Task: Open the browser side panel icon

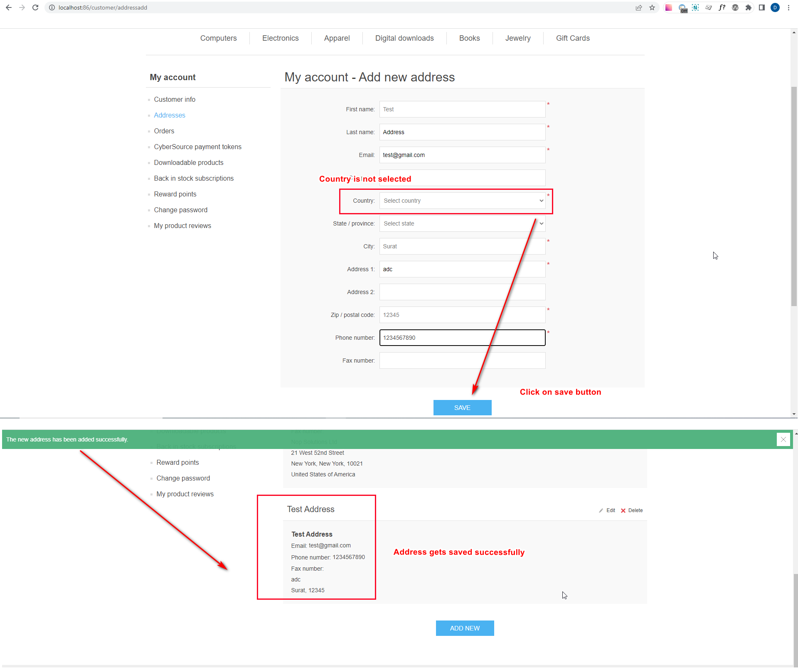Action: pos(761,7)
